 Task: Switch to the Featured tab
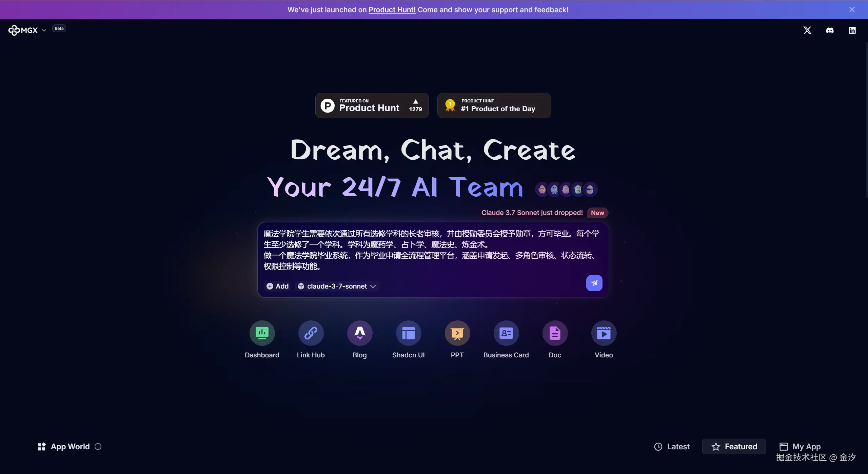(x=734, y=447)
